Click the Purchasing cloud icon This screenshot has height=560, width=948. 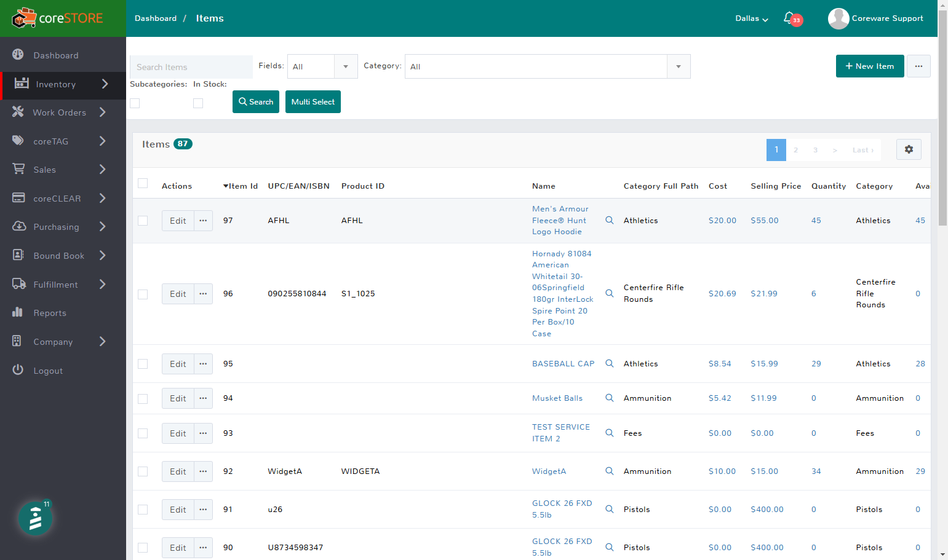click(18, 226)
